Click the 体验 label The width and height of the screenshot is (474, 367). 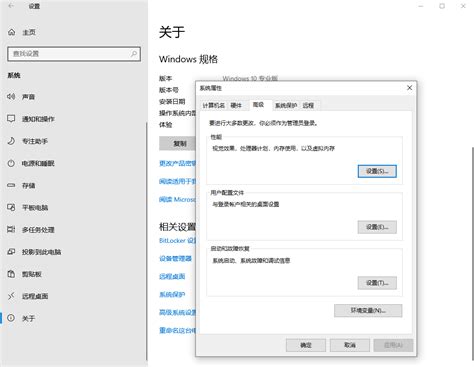coord(165,124)
